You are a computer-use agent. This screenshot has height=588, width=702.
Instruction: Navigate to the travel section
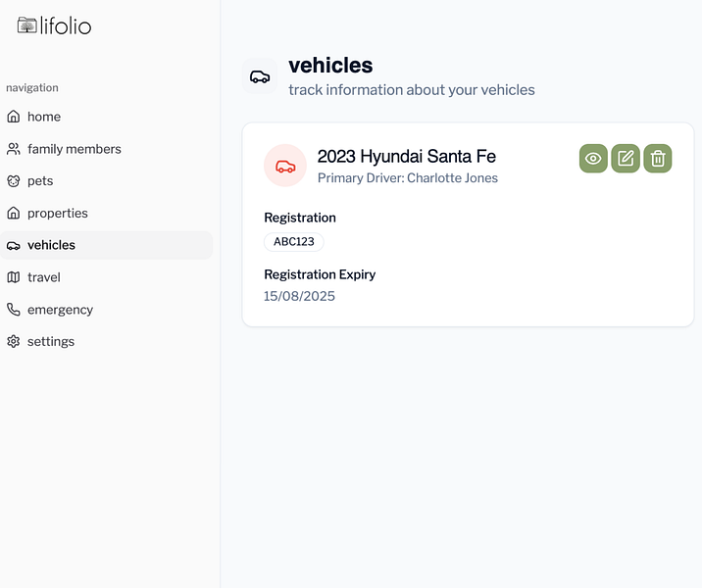coord(44,277)
